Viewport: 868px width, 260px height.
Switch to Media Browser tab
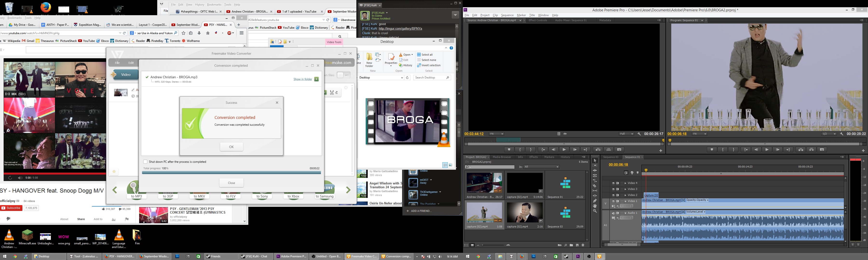[x=502, y=157]
